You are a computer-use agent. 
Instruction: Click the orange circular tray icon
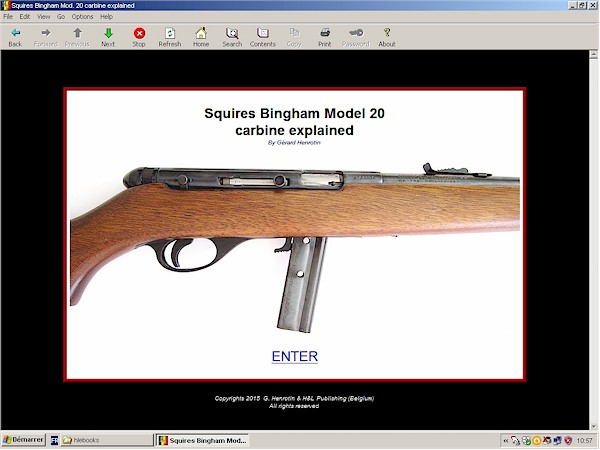click(536, 441)
